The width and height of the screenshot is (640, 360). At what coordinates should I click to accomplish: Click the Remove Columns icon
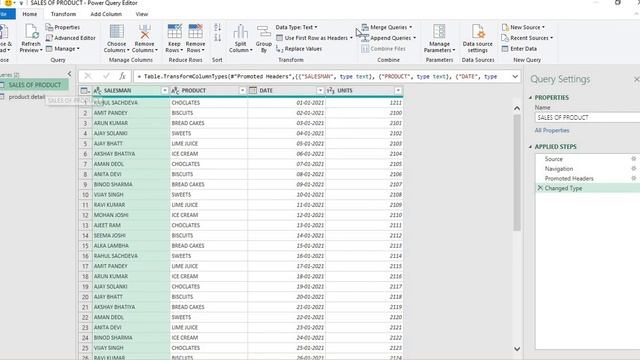coord(144,31)
